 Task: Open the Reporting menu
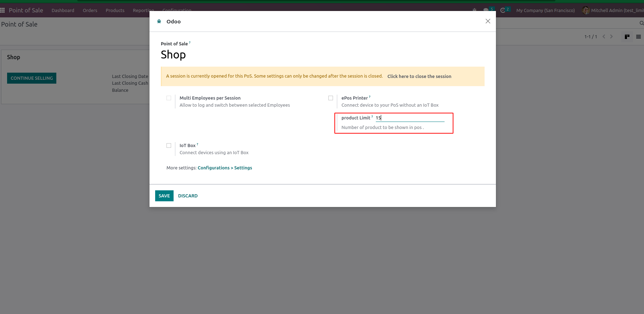tap(143, 10)
